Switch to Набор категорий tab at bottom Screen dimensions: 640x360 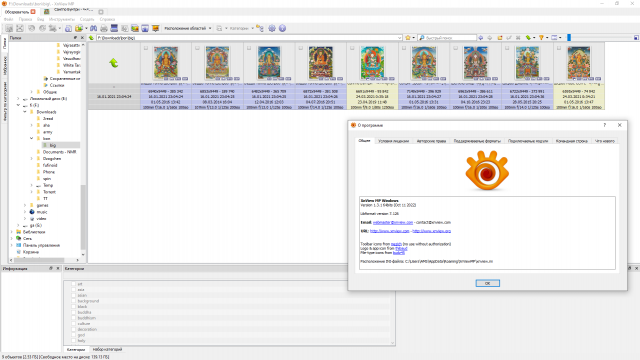(x=107, y=349)
